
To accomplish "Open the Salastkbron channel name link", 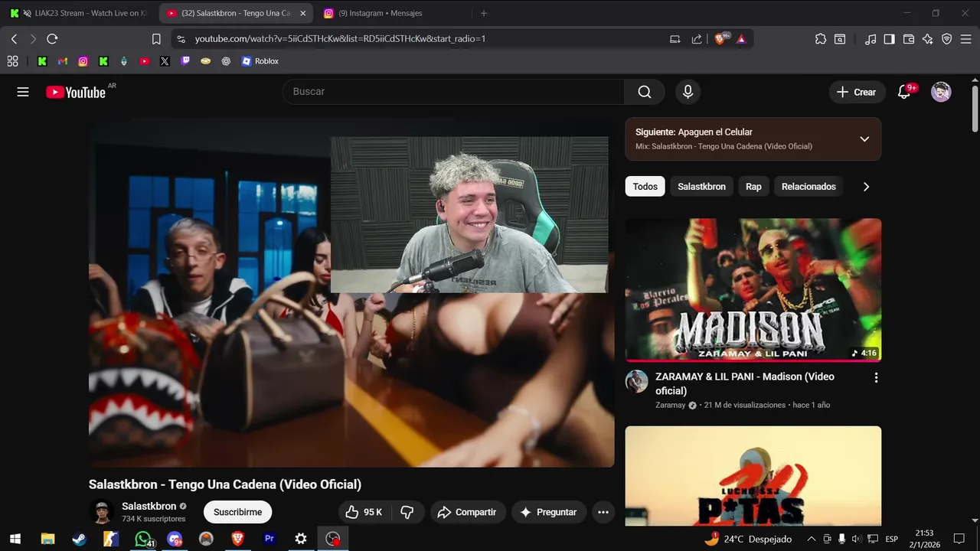I will [149, 506].
